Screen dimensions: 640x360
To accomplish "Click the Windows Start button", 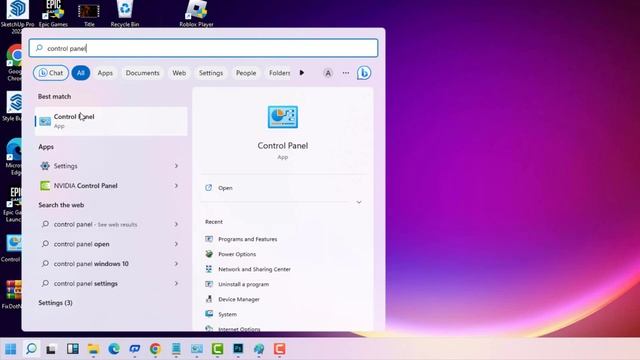I will pyautogui.click(x=11, y=349).
